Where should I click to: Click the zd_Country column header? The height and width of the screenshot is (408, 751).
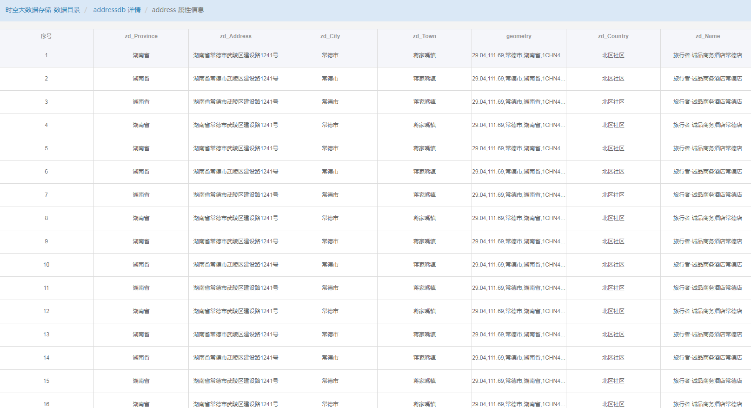[x=613, y=36]
